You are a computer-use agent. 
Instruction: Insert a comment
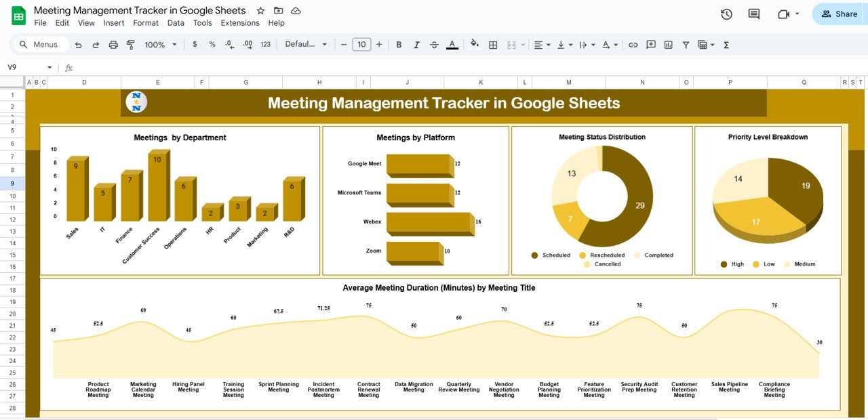click(x=650, y=44)
